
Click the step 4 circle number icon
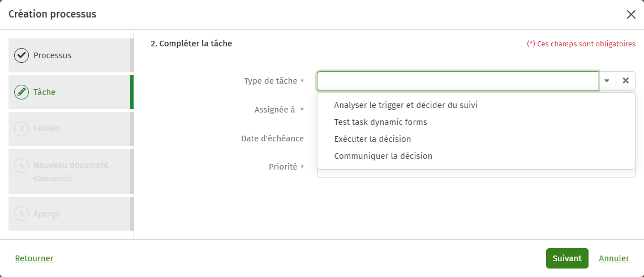[x=22, y=166]
